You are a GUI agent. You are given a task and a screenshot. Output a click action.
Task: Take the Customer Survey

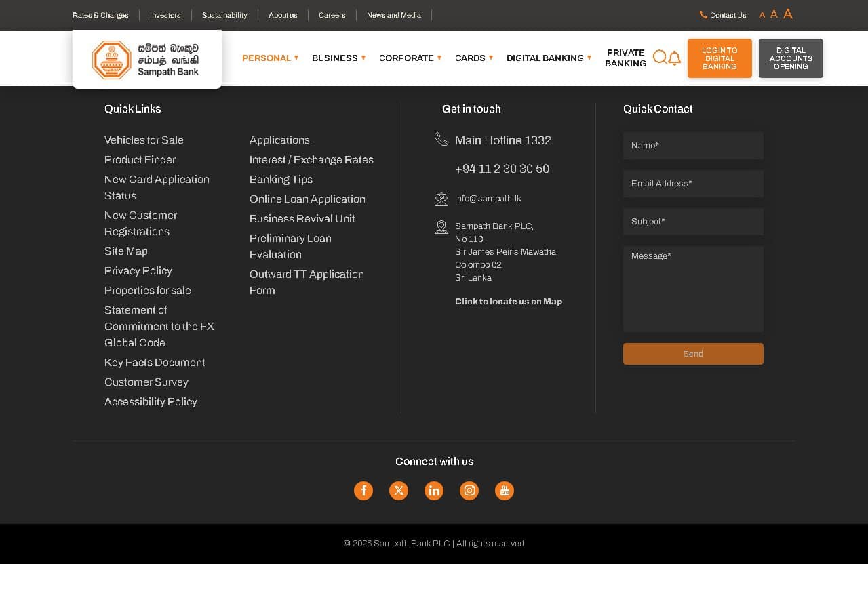click(x=146, y=382)
